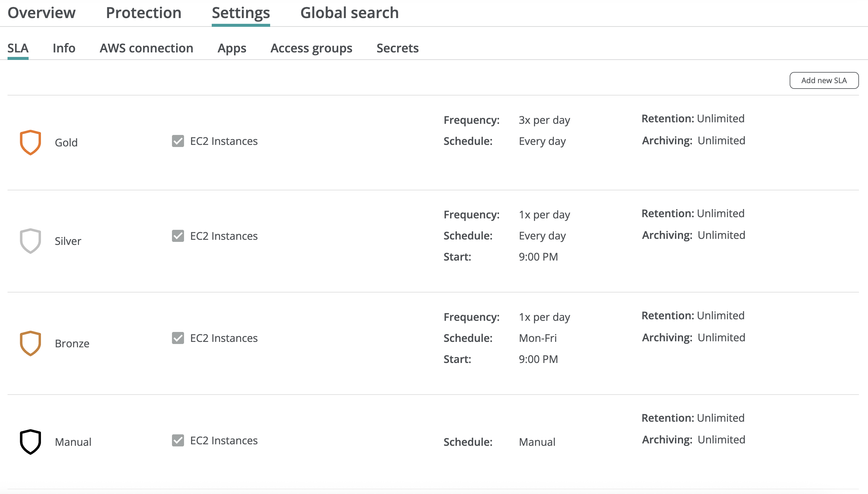Click the Bronze SLA name
The width and height of the screenshot is (868, 494).
coord(72,343)
